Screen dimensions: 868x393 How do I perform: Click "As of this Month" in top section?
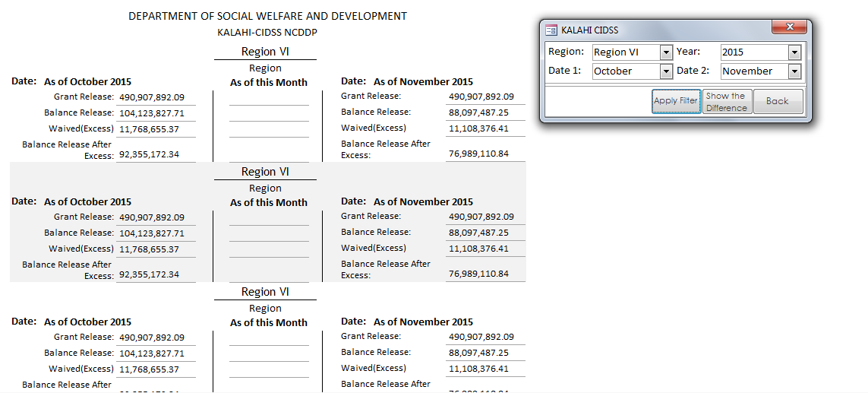point(269,83)
